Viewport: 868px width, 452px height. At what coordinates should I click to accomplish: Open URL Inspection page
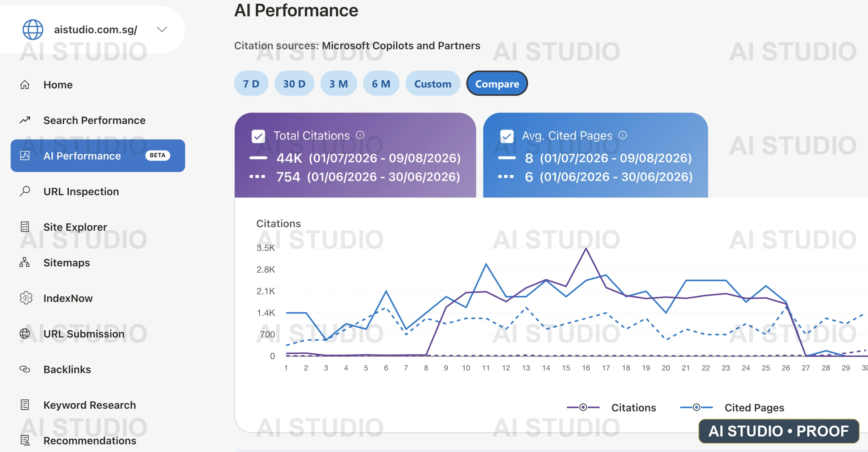tap(81, 191)
